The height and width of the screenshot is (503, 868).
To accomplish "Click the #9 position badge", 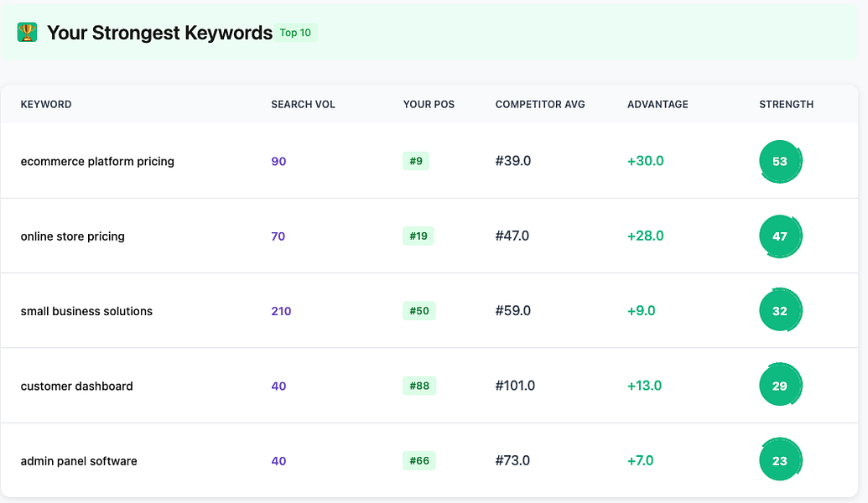I will click(x=416, y=161).
